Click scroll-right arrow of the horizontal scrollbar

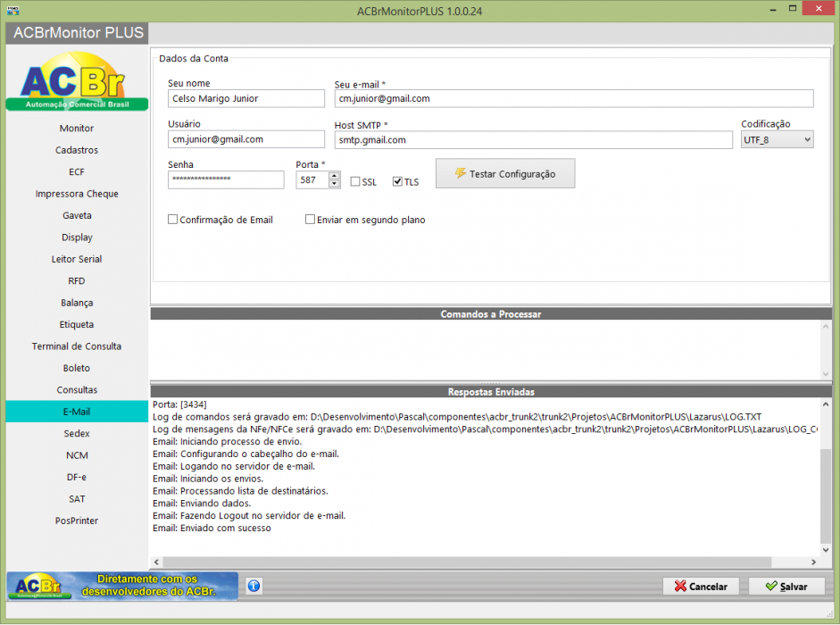point(813,562)
